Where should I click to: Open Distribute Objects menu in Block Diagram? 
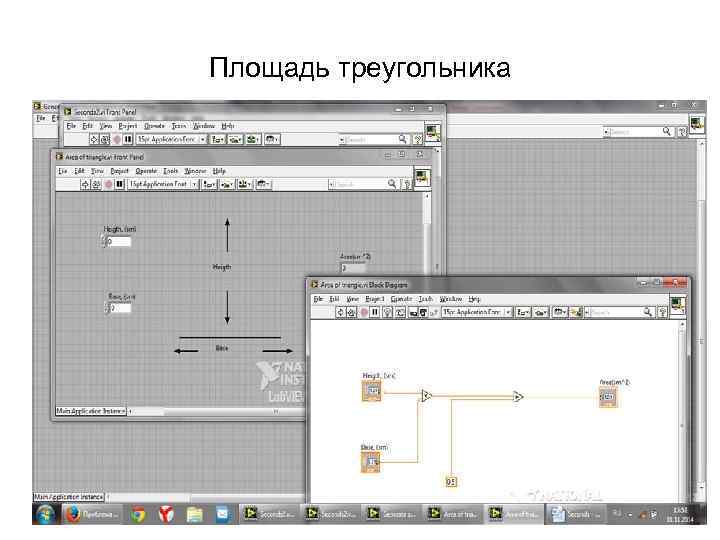tap(541, 312)
